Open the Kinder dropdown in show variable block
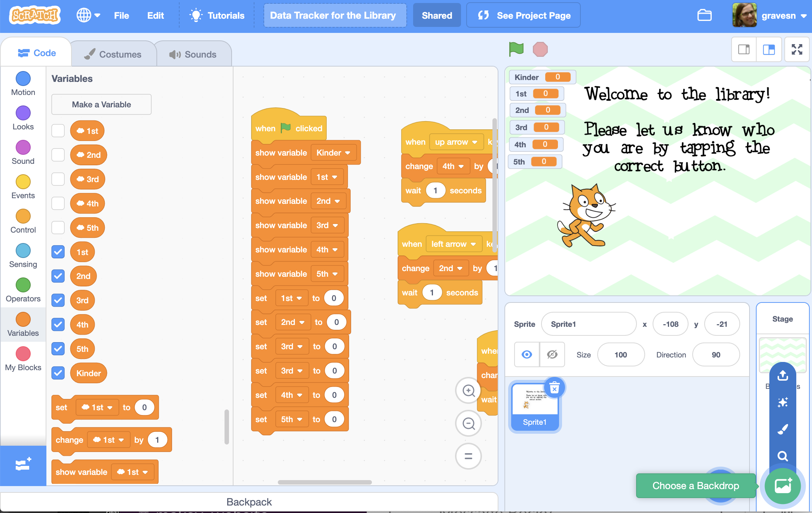Viewport: 812px width, 513px height. pos(334,153)
